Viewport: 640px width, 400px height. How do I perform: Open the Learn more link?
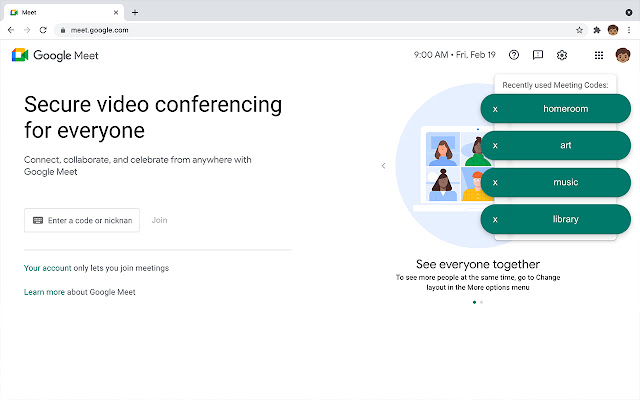44,292
